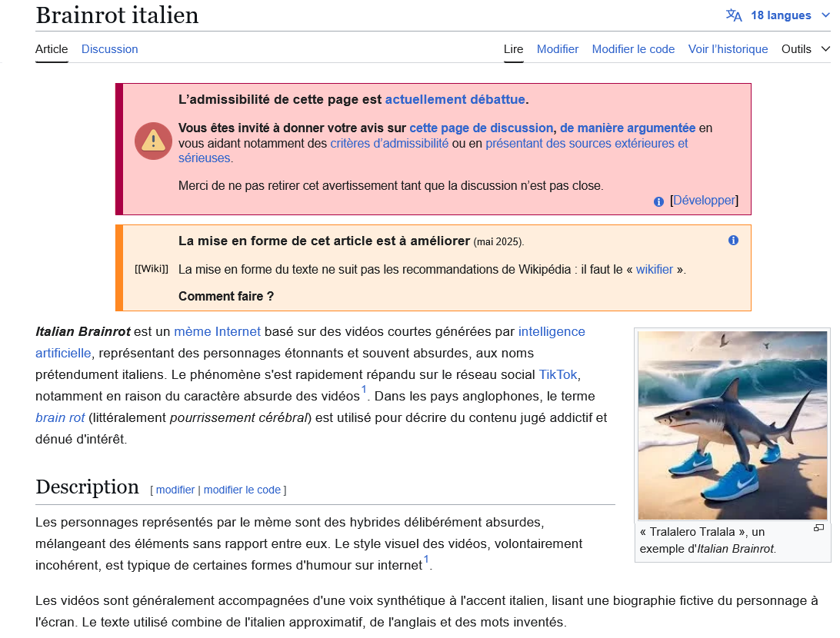Switch to the Discussion tab
Image resolution: width=840 pixels, height=638 pixels.
coord(110,49)
